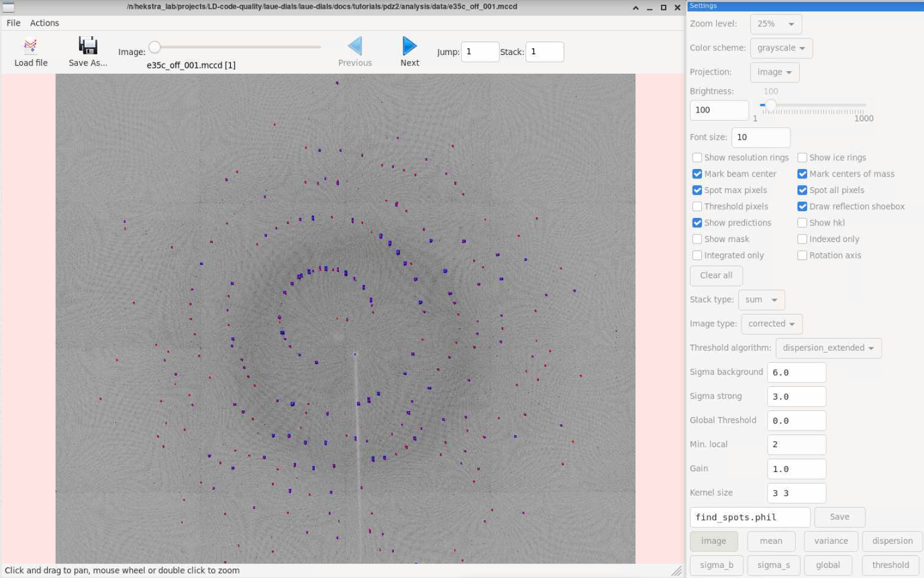
Task: Click the Brightness value field
Action: [719, 110]
